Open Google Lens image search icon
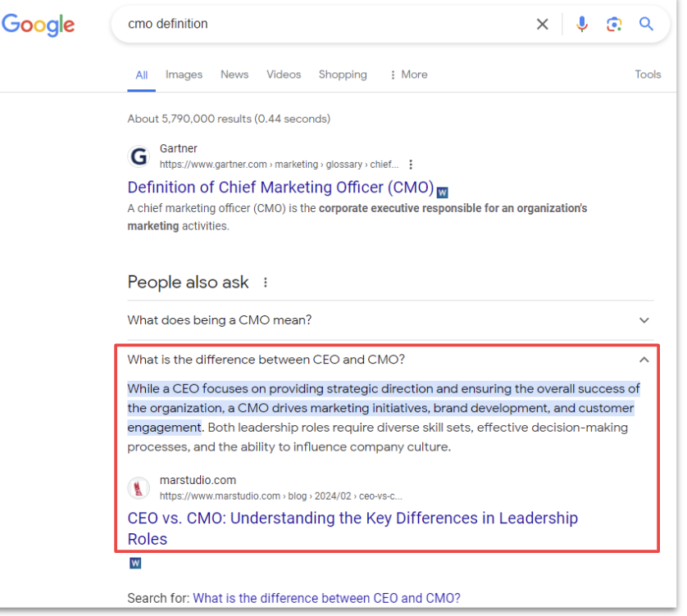687x616 pixels. (614, 24)
